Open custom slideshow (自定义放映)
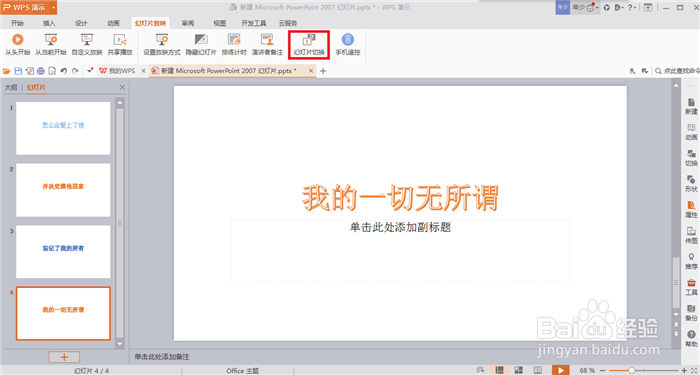Screen dimensions: 700x375 [x=87, y=45]
